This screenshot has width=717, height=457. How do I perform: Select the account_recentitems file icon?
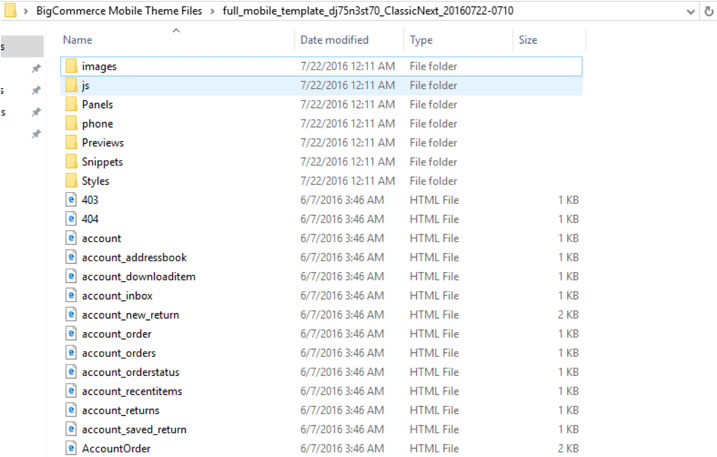point(71,391)
